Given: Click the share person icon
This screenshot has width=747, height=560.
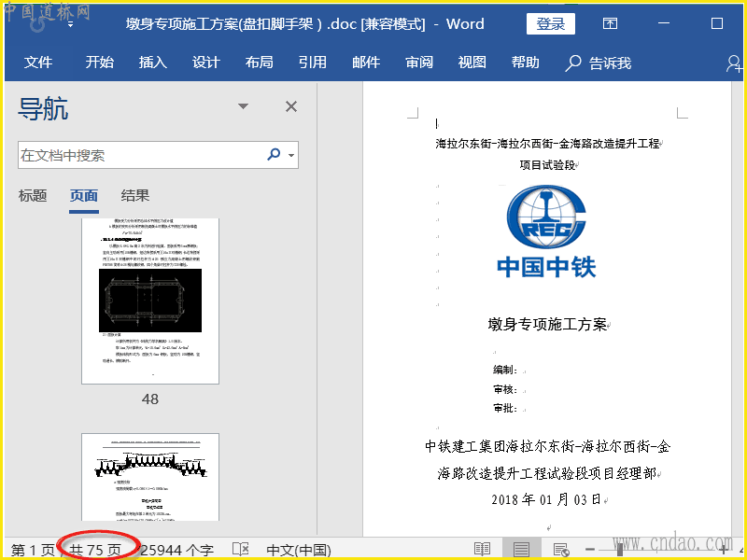Looking at the screenshot, I should coord(734,63).
